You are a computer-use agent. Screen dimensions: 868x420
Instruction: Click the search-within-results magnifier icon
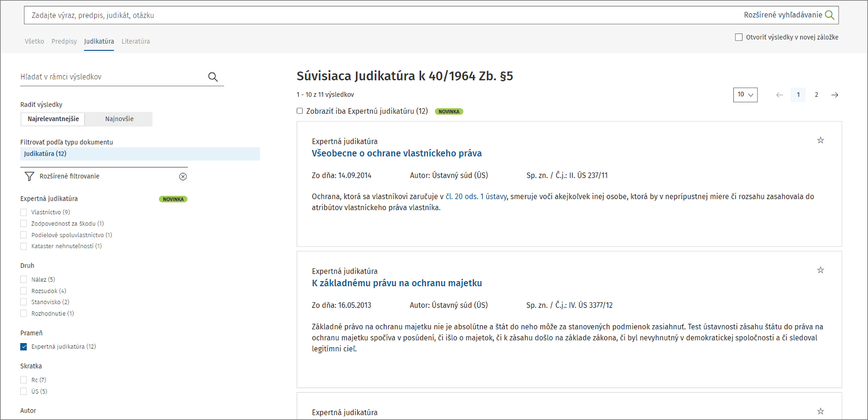[x=213, y=77]
